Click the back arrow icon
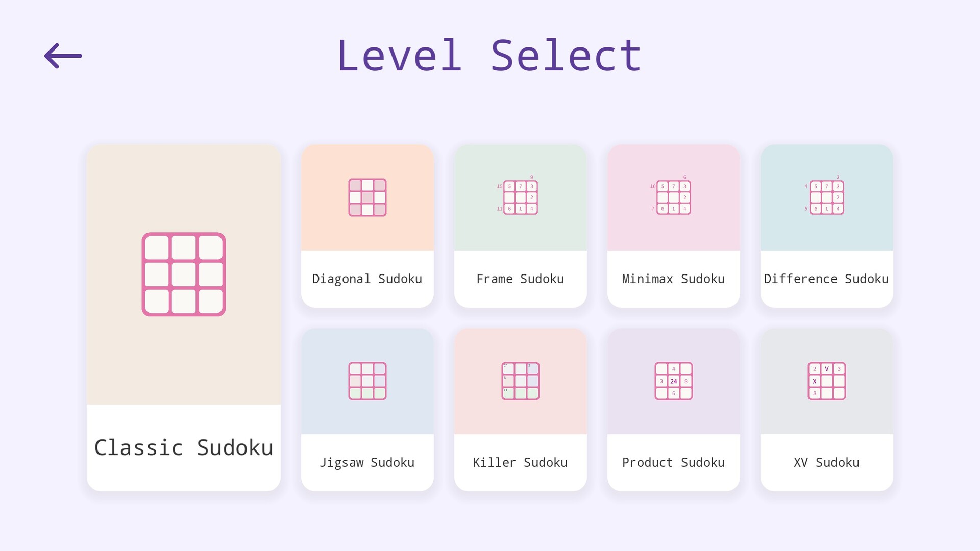This screenshot has width=980, height=551. [63, 56]
